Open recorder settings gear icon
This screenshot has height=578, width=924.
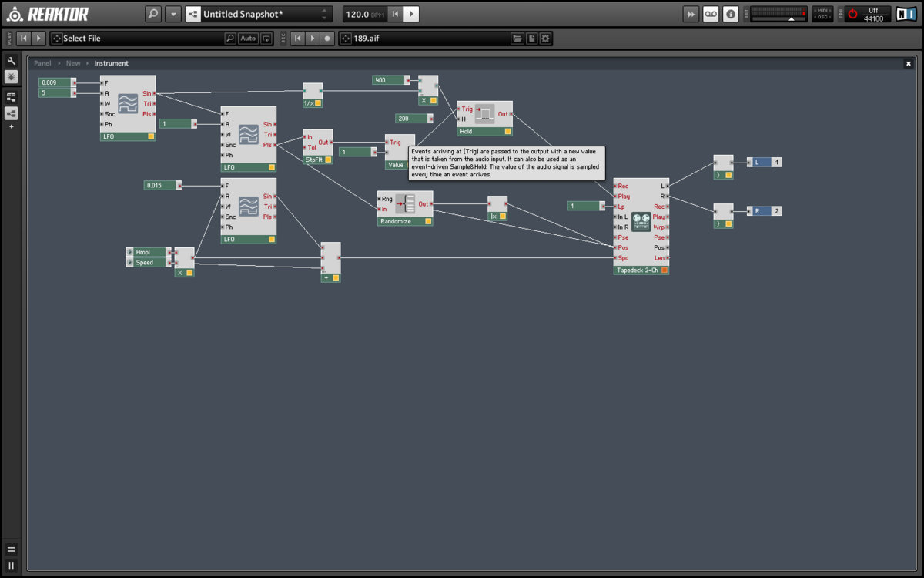tap(545, 39)
